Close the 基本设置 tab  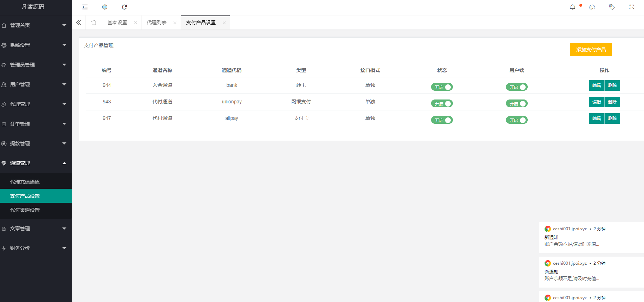pyautogui.click(x=136, y=23)
